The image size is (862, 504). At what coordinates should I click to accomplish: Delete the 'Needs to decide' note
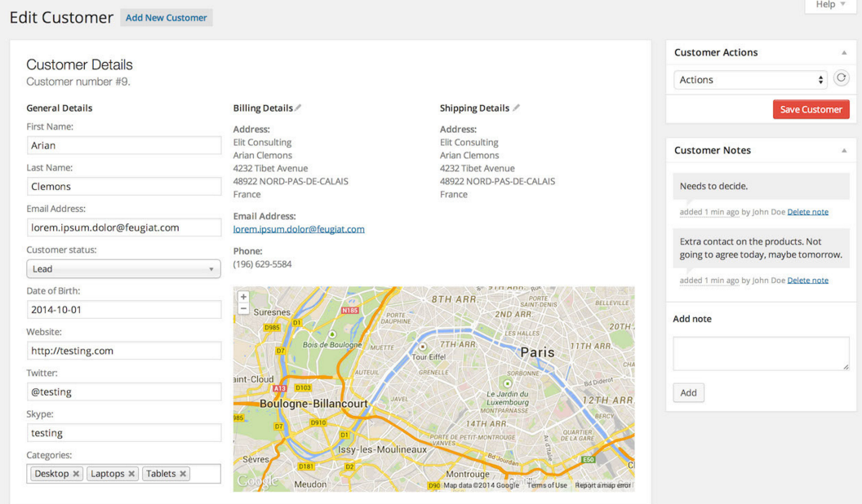(x=807, y=212)
